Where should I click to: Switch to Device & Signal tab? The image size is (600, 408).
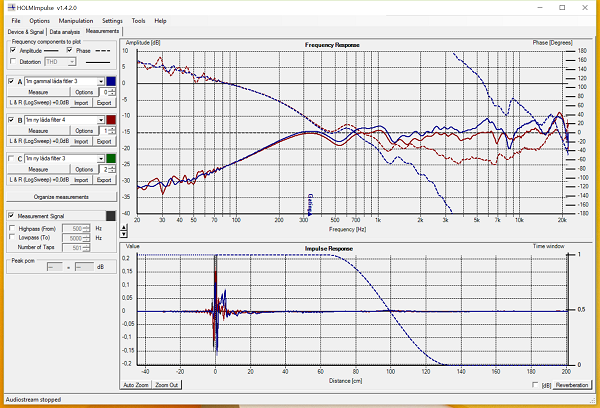click(26, 32)
